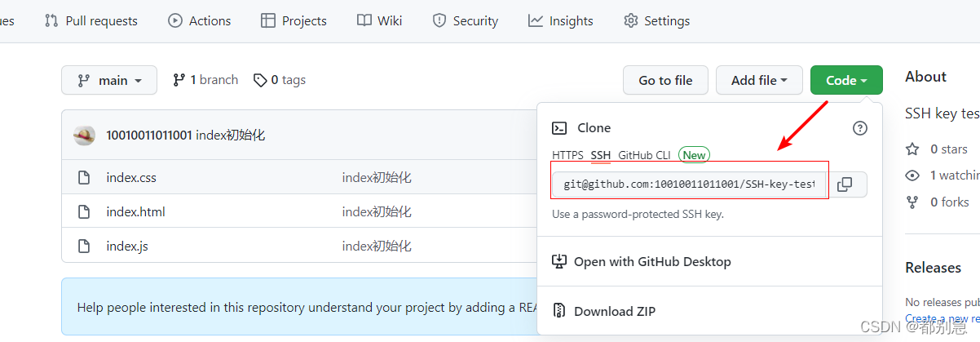This screenshot has width=980, height=342.
Task: Copy the clone URL to clipboard
Action: [845, 184]
